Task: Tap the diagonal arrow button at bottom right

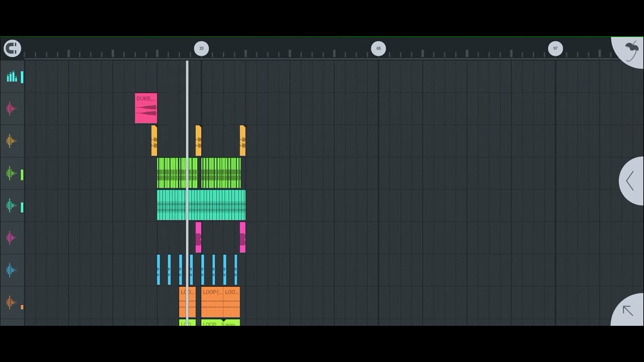Action: 627,311
